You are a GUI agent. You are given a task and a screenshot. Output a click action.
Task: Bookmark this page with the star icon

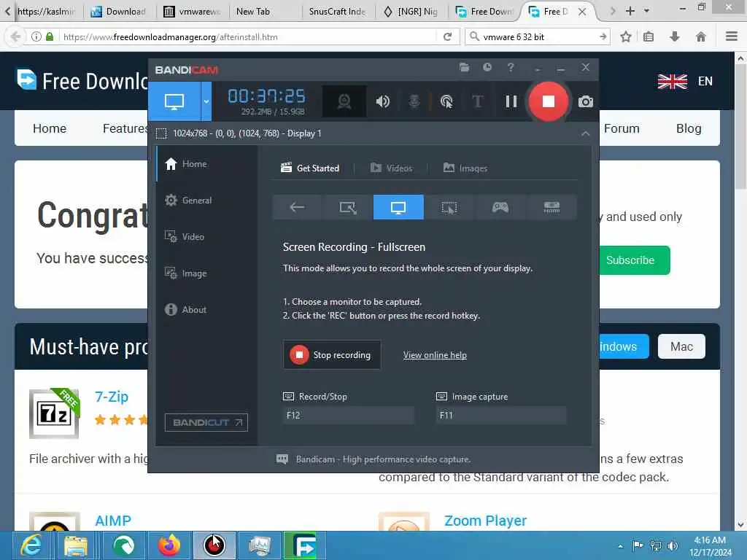(626, 36)
